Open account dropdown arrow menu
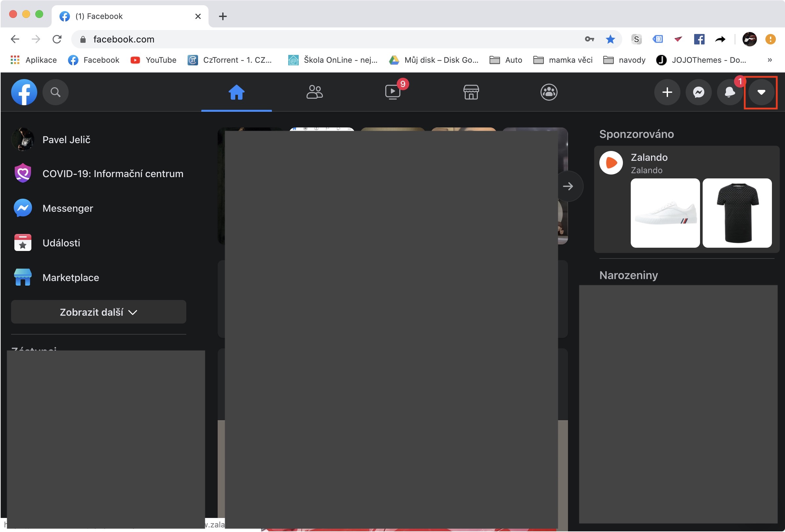Viewport: 785px width, 532px height. click(761, 92)
